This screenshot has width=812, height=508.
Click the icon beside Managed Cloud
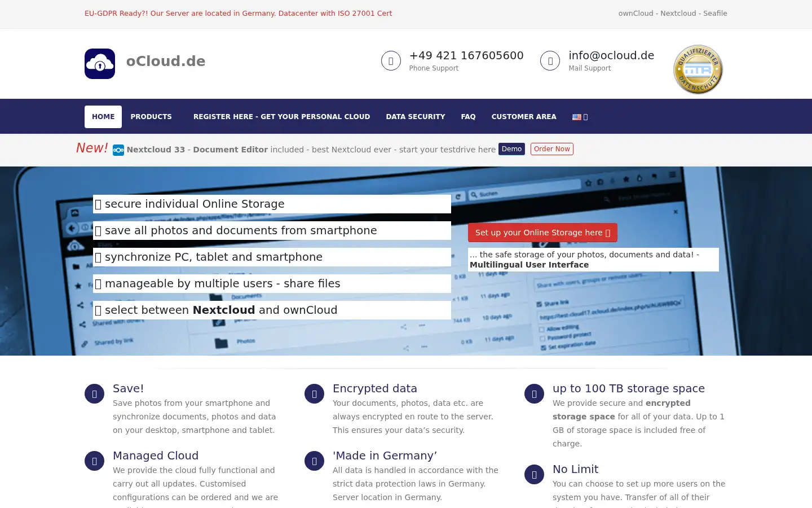[x=94, y=461]
